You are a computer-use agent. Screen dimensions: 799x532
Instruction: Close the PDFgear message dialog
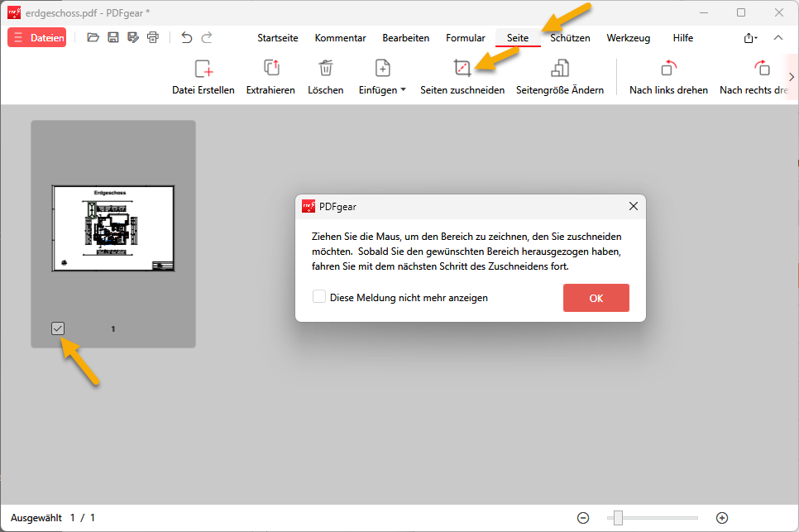tap(634, 206)
